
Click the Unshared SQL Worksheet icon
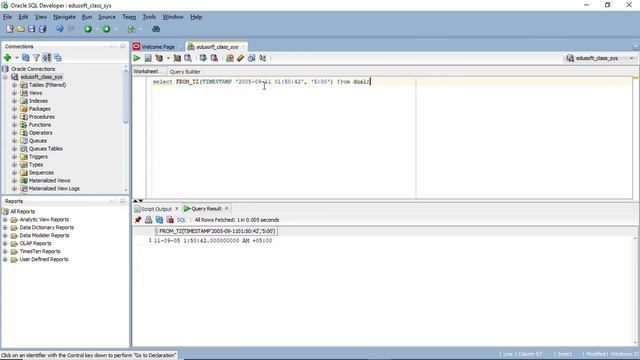point(230,58)
